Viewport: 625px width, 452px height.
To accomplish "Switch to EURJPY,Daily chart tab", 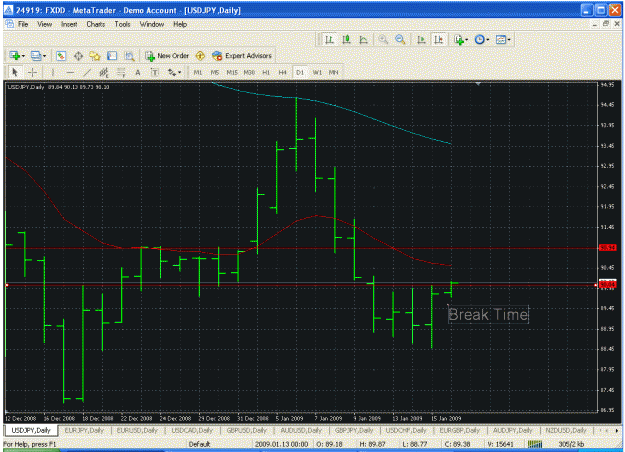I will pos(84,430).
